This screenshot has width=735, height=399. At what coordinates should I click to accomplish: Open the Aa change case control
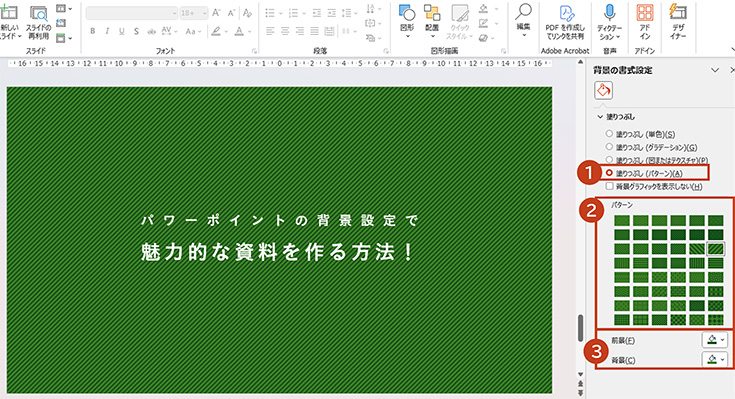pyautogui.click(x=193, y=31)
